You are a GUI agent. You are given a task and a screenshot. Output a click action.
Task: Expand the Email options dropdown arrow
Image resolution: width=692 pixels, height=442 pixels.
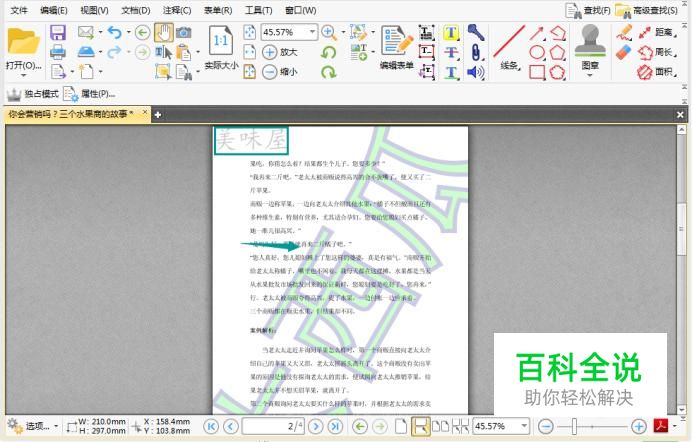coord(100,32)
